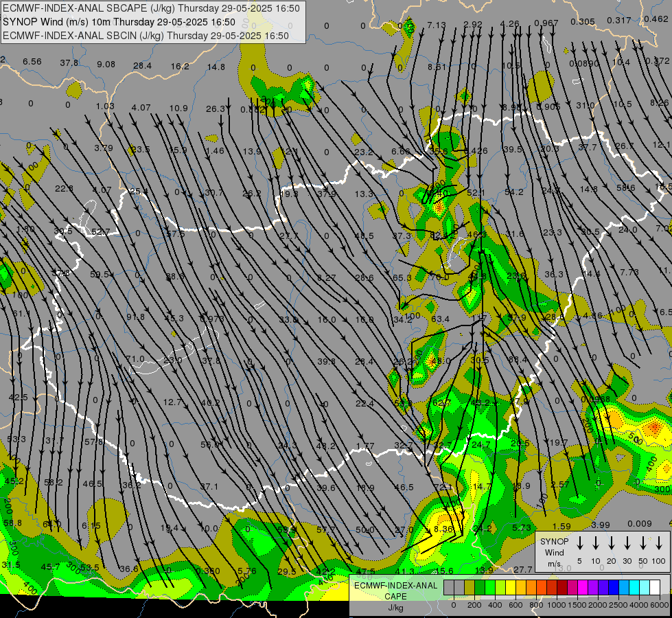The image size is (672, 618).
Task: Click the wind arrow above 5 in SYNOP legend
Action: click(579, 543)
